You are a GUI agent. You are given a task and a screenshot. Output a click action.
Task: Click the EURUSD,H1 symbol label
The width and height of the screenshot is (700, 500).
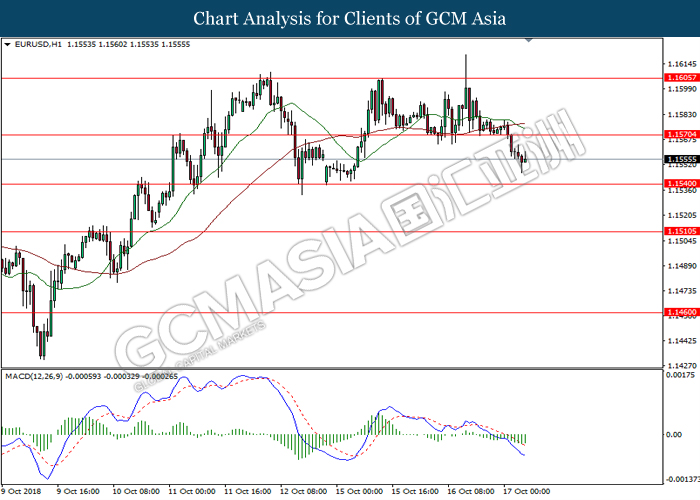point(38,45)
